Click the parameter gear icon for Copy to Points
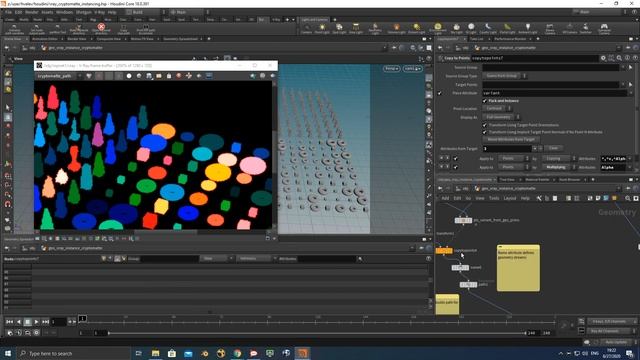Screen dimensions: 640x360 click(x=603, y=58)
